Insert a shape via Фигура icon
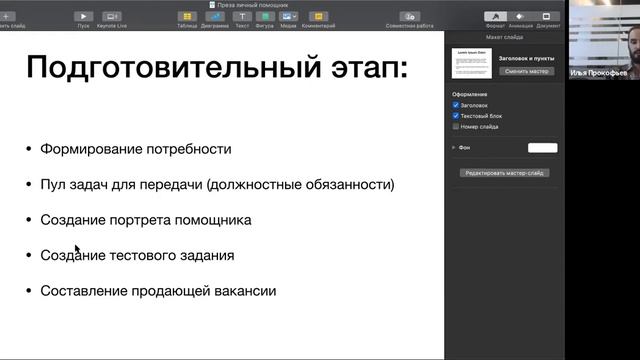Image resolution: width=640 pixels, height=360 pixels. [x=265, y=16]
